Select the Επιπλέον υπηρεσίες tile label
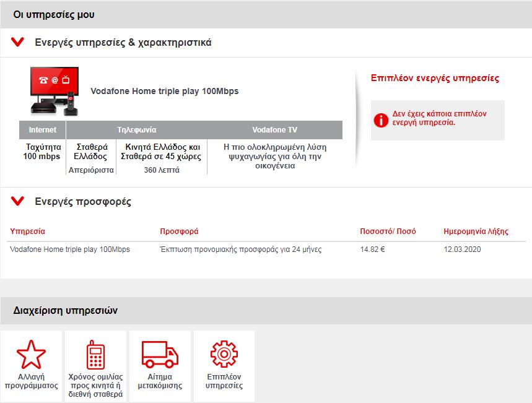Screen dimensions: 532x403 (224, 381)
